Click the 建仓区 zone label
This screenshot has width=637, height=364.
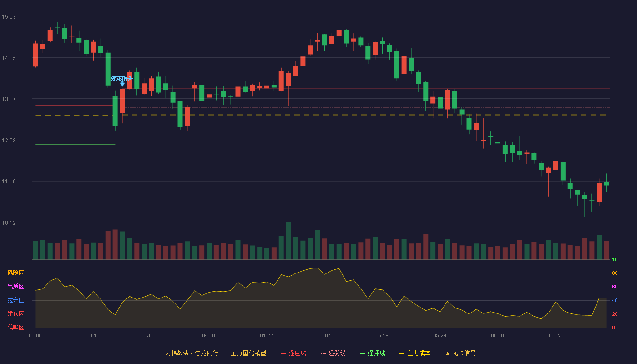pos(15,314)
